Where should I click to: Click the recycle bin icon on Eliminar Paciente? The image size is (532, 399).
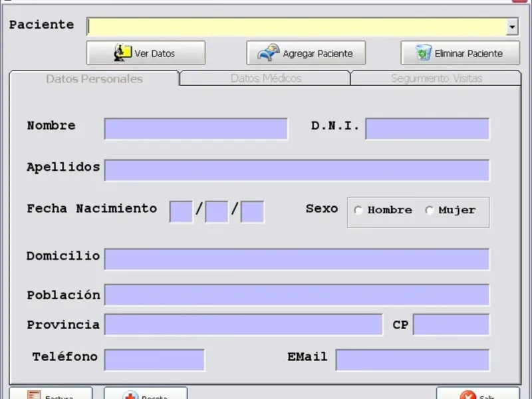coord(424,53)
